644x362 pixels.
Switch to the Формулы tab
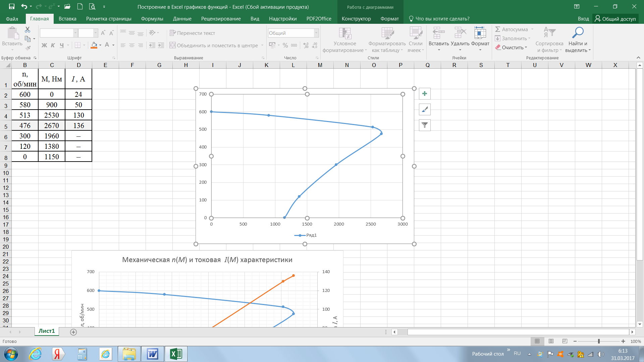pos(152,19)
